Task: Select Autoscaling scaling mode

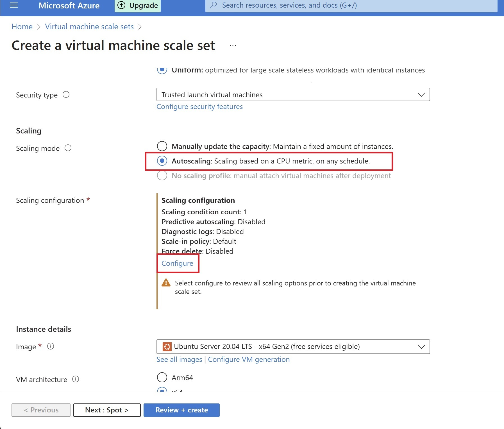Action: [162, 161]
